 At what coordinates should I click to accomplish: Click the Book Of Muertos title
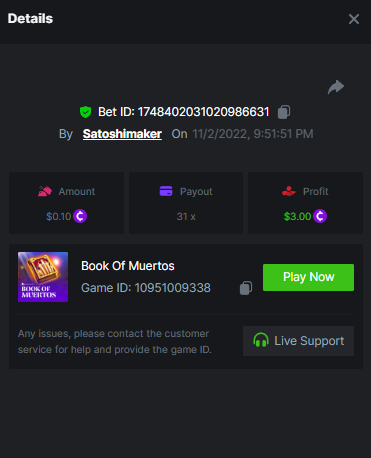point(128,266)
